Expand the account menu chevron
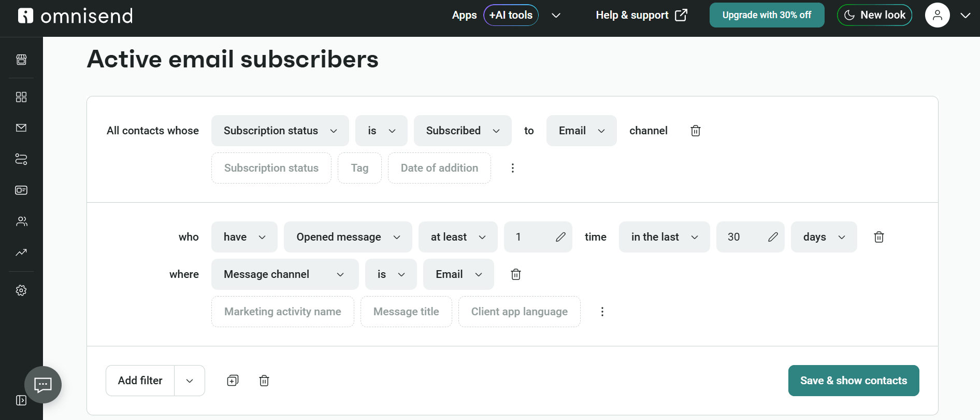 click(965, 16)
